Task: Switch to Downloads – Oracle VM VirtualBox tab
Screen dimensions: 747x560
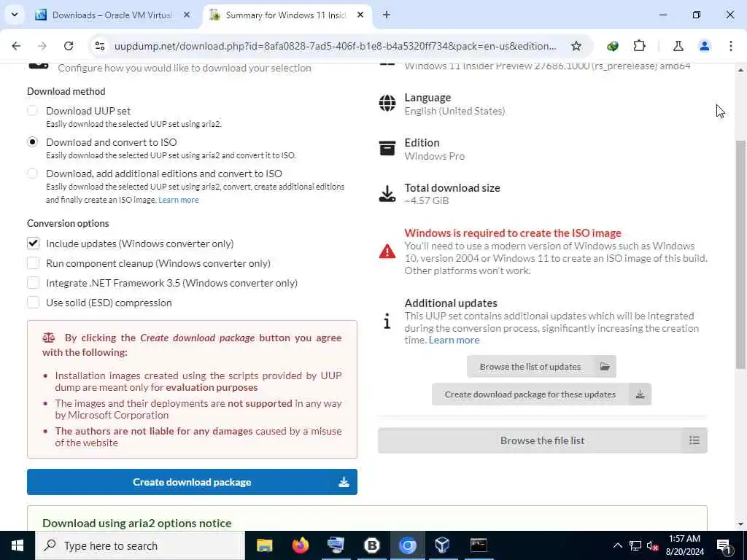Action: (x=112, y=15)
